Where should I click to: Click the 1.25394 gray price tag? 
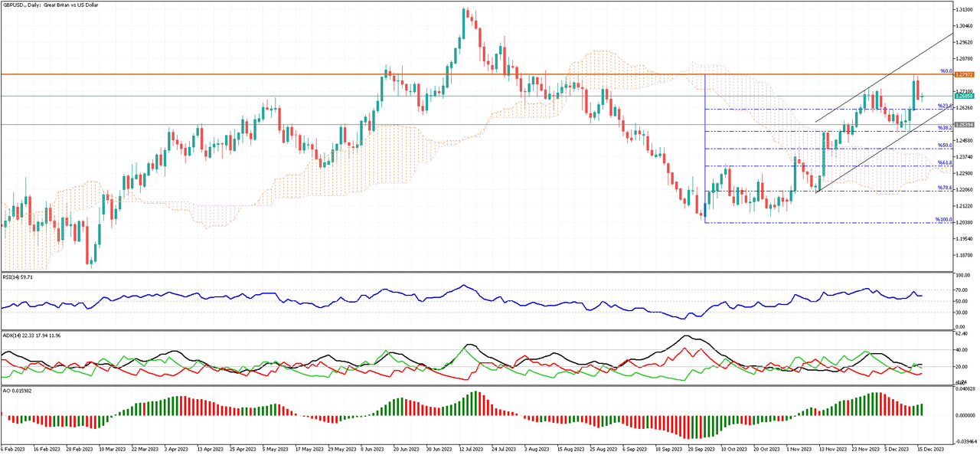pos(963,122)
